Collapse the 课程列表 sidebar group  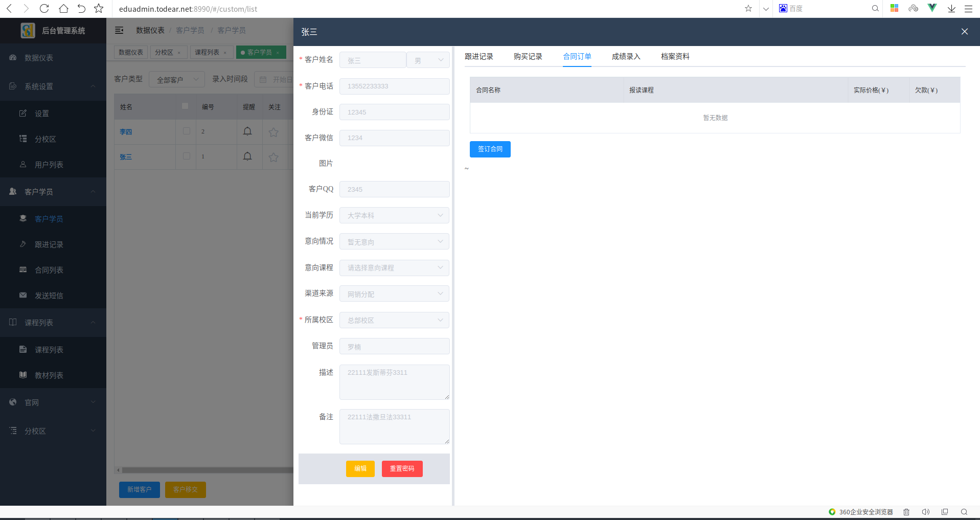[53, 323]
